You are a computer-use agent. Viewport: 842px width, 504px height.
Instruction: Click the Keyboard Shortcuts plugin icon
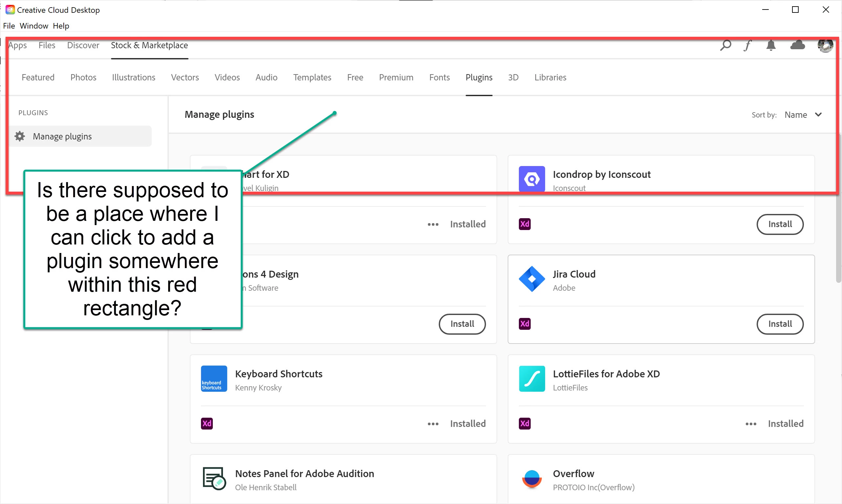pos(214,378)
